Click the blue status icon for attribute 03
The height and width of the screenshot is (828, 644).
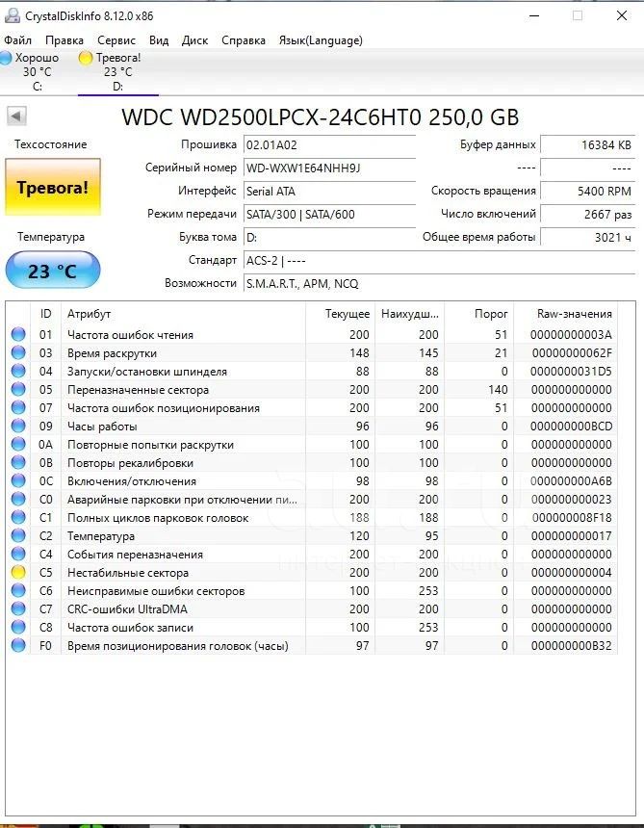pos(18,352)
